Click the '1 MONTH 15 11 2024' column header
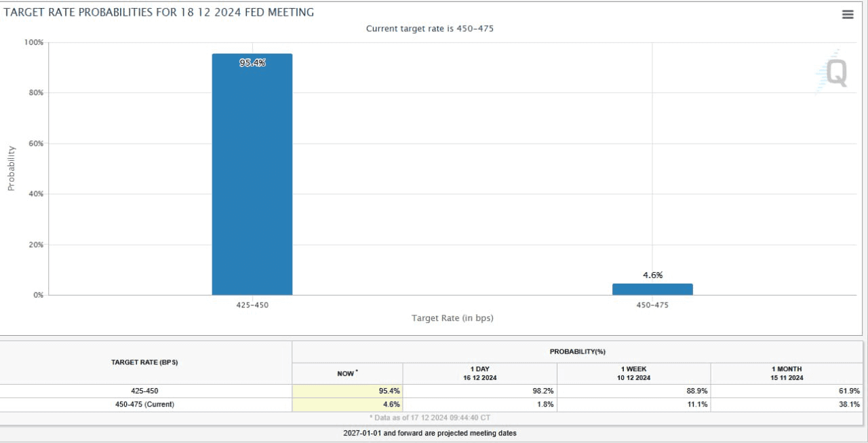The image size is (868, 443). [x=787, y=373]
